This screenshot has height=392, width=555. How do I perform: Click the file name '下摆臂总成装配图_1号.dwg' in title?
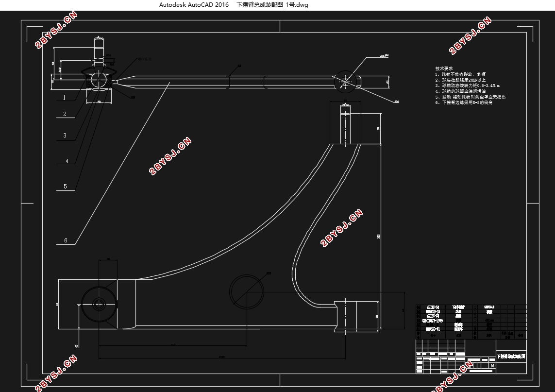pos(272,5)
